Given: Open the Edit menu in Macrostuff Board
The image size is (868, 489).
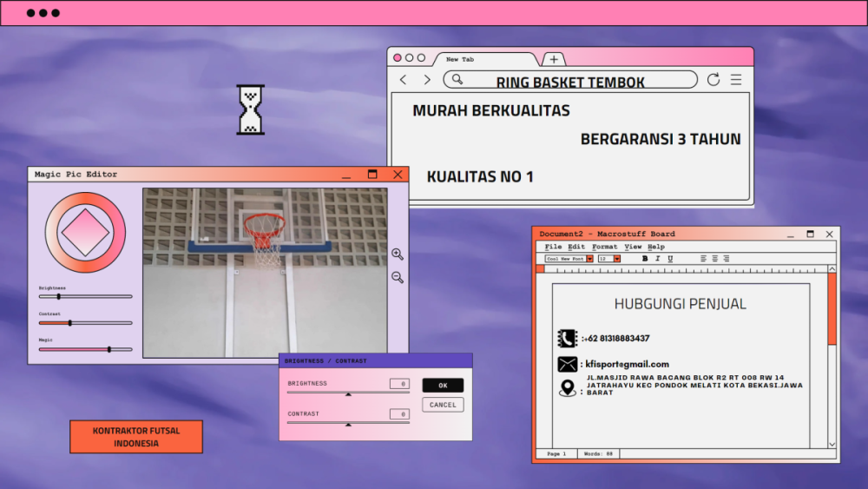Looking at the screenshot, I should click(576, 247).
